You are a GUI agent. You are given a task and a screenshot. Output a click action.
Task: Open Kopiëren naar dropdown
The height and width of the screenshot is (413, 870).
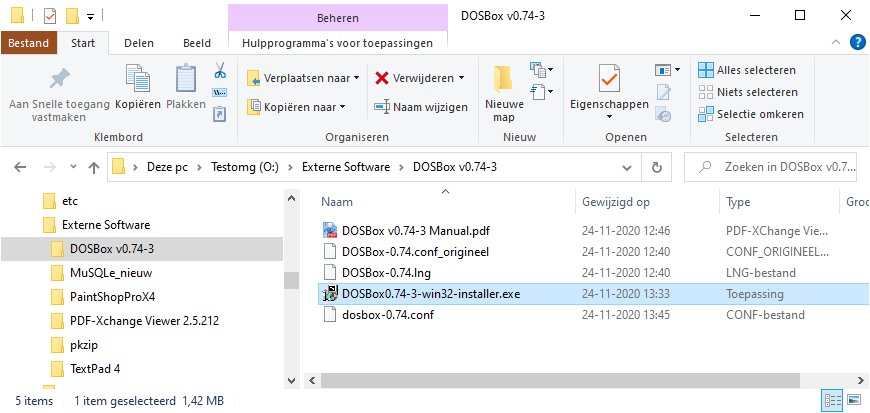(x=296, y=107)
